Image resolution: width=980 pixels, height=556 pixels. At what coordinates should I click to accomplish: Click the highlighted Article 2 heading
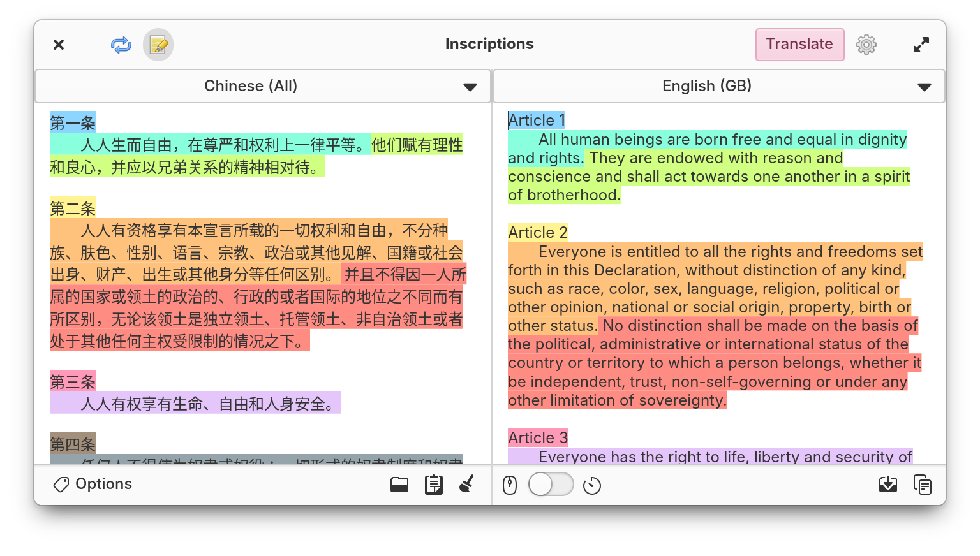(537, 232)
